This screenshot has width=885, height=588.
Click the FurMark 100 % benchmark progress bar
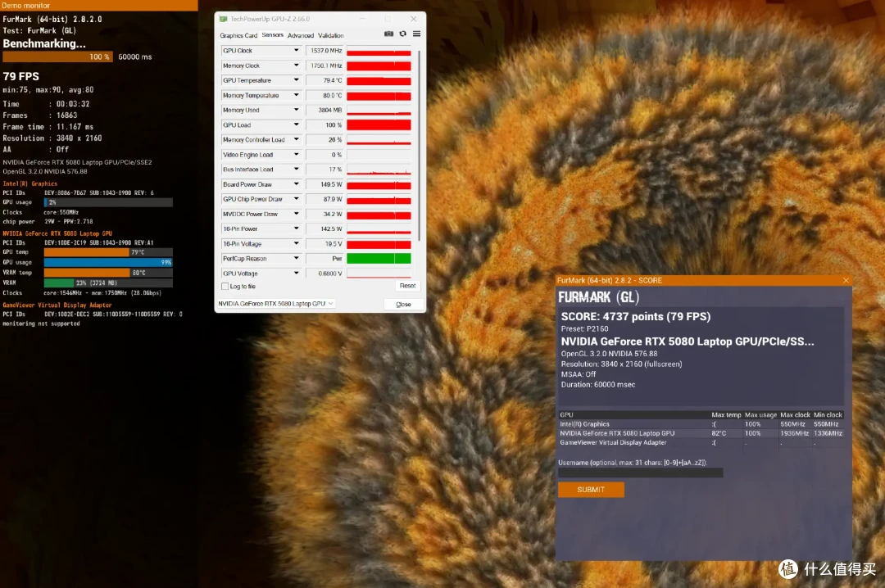point(57,57)
